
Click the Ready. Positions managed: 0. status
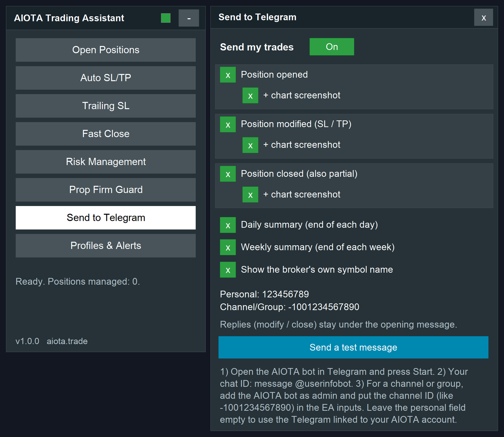pyautogui.click(x=77, y=281)
